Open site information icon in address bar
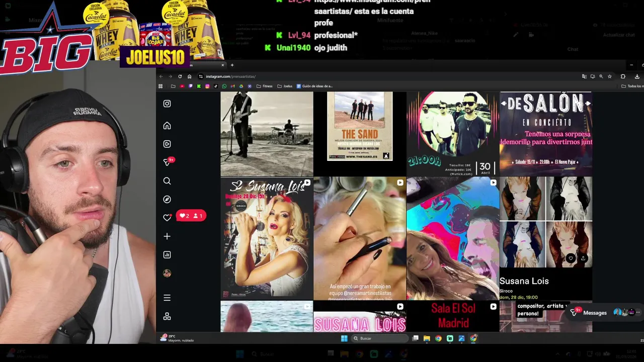 point(201,76)
